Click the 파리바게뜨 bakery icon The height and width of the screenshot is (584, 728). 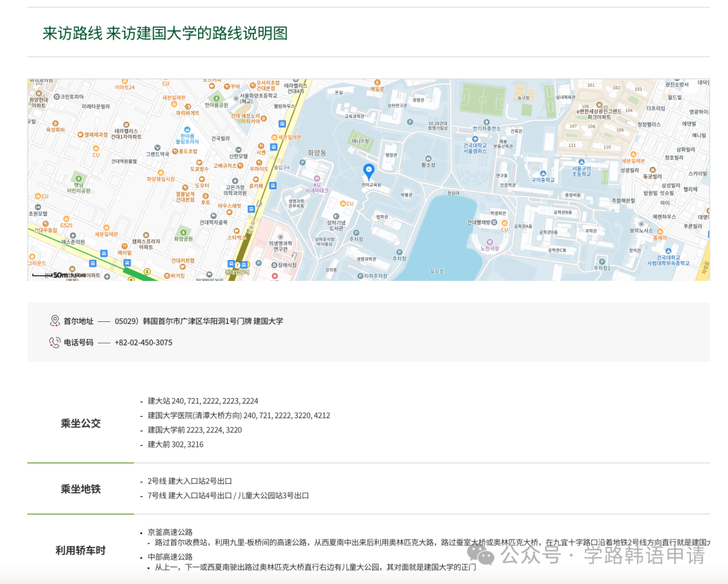(x=187, y=106)
